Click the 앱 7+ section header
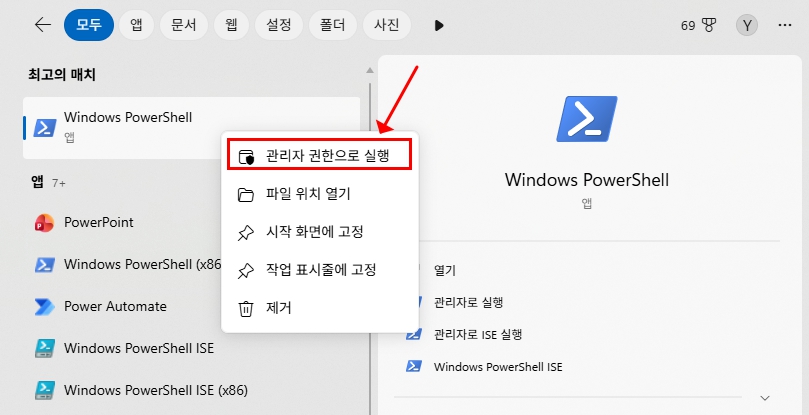Screen dimensions: 809x415 48,182
